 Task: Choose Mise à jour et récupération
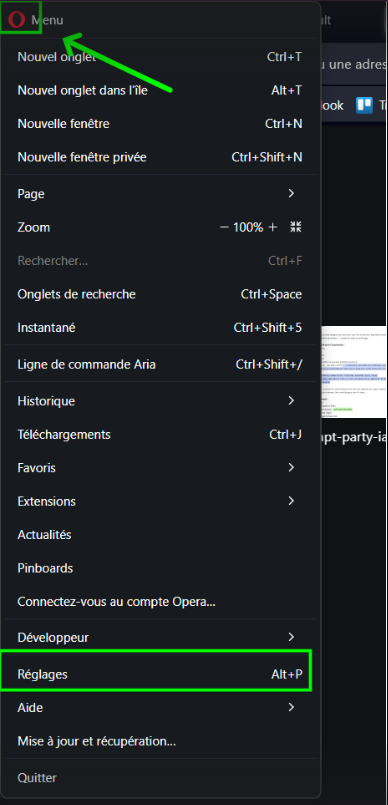(x=161, y=741)
